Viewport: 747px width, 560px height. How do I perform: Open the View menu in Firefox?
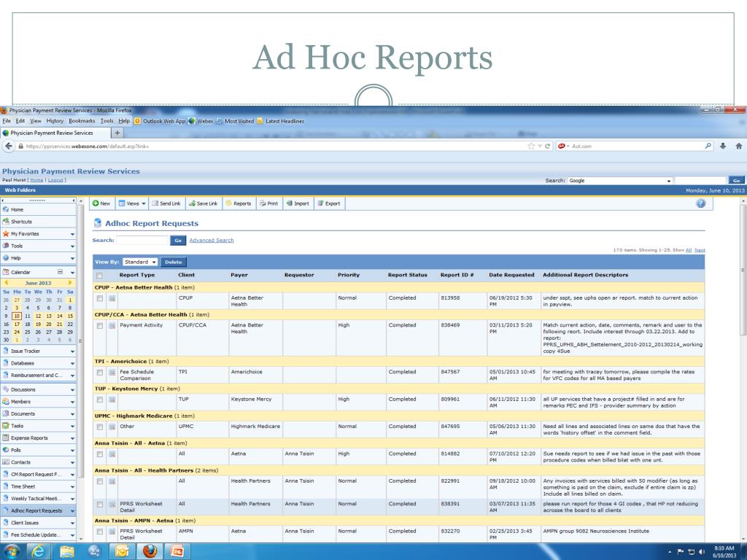click(36, 121)
